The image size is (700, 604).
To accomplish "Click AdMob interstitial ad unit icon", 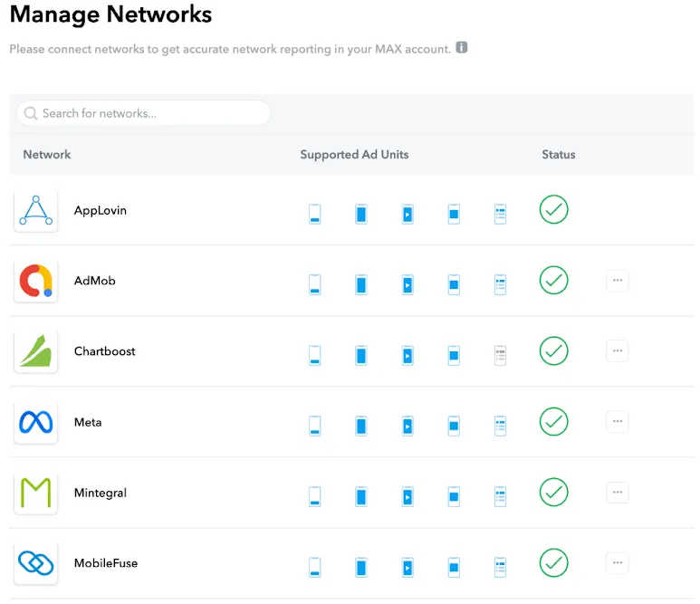I will click(x=361, y=284).
